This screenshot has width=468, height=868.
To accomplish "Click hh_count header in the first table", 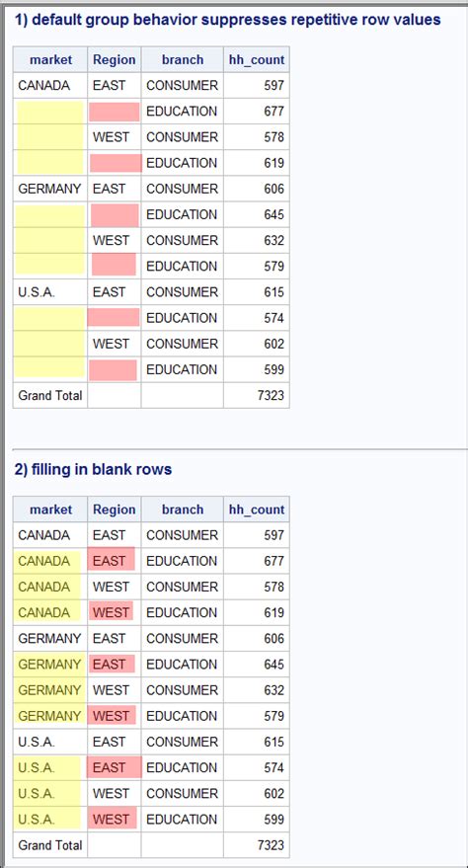I will pos(257,60).
